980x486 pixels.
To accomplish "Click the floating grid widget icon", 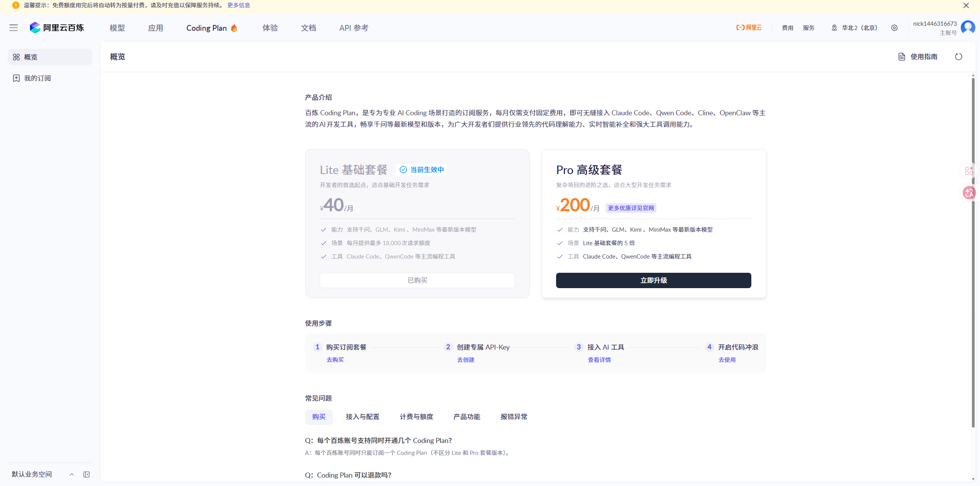I will [969, 171].
